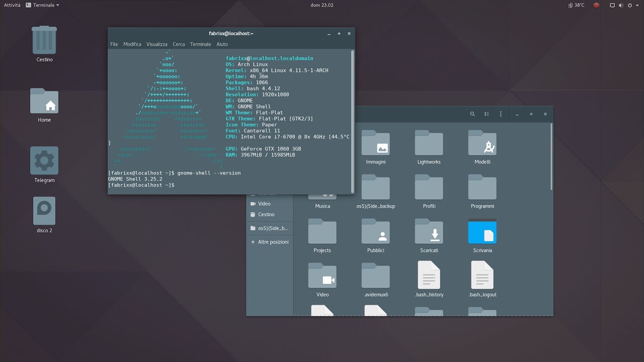
Task: Open the Programmi folder
Action: pyautogui.click(x=482, y=187)
